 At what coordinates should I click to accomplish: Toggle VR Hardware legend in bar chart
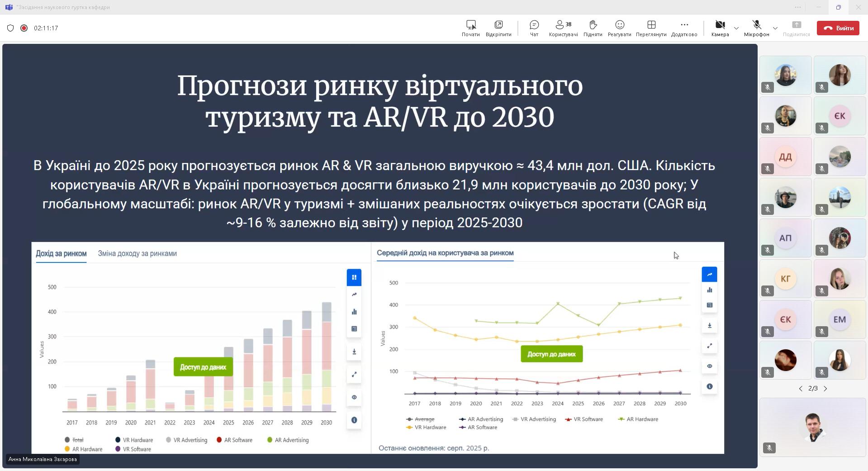pos(134,440)
